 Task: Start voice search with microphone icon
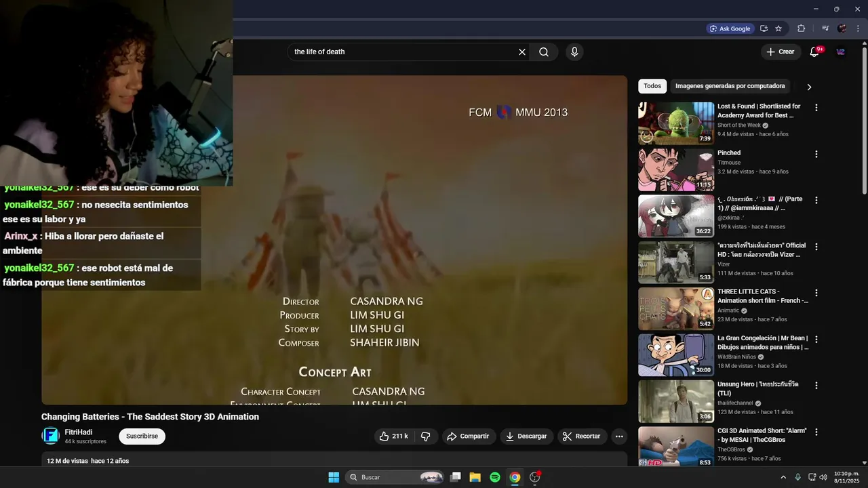tap(574, 52)
